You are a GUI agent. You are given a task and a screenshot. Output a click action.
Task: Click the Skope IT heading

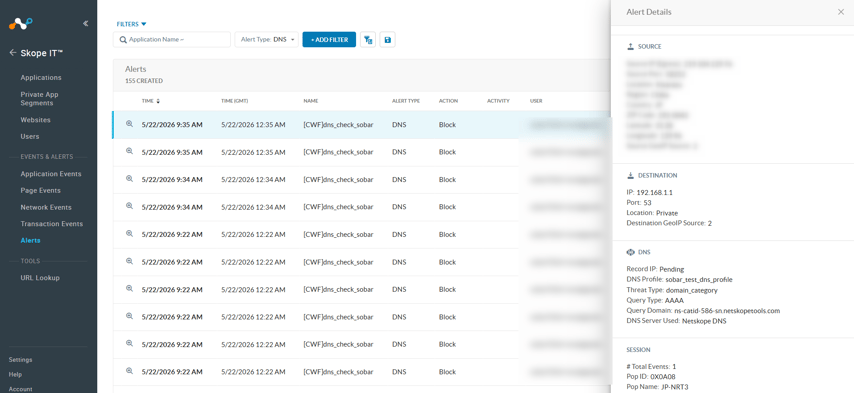click(x=42, y=53)
